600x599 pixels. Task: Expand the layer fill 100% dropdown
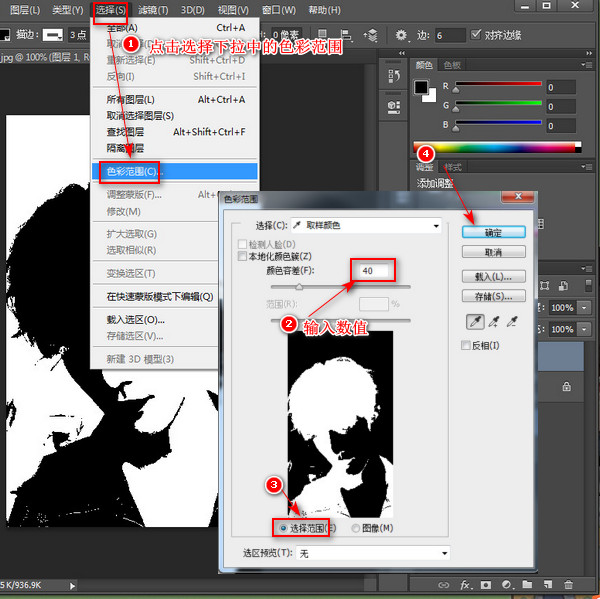(x=584, y=329)
